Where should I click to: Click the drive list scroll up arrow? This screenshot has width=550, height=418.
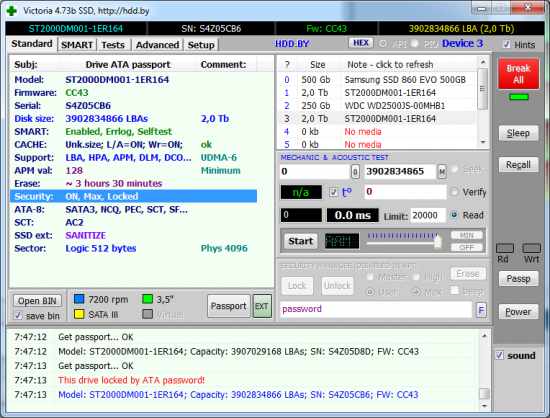pyautogui.click(x=483, y=62)
